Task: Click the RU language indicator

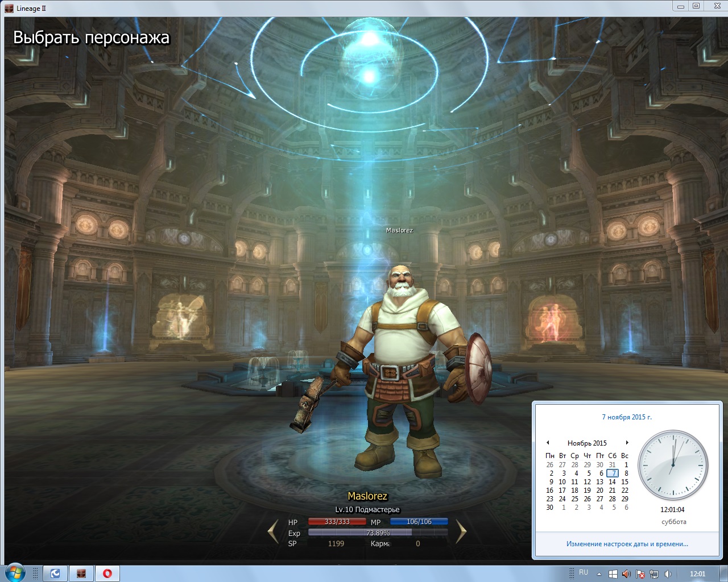Action: pos(584,572)
